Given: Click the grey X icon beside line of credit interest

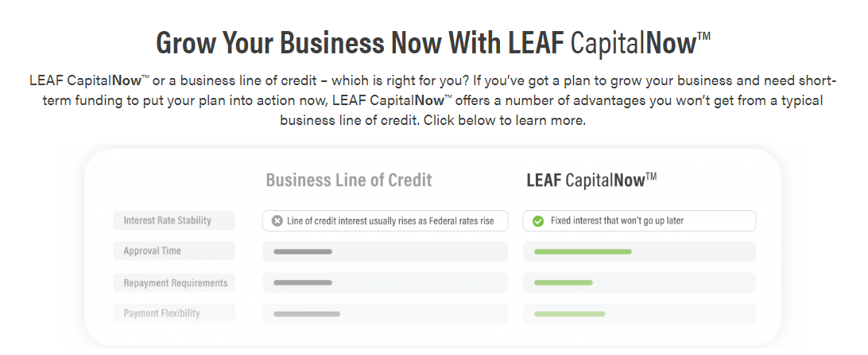Looking at the screenshot, I should coord(277,220).
